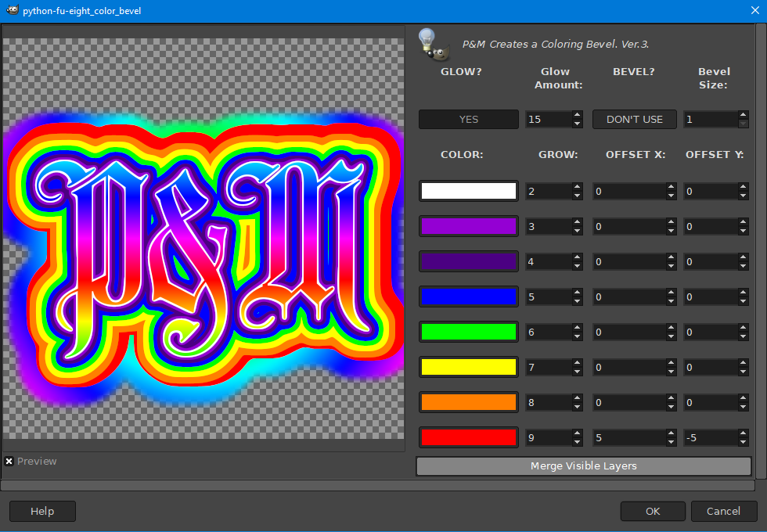Decrease Offset X for the bright purple row
767x532 pixels.
coord(672,231)
